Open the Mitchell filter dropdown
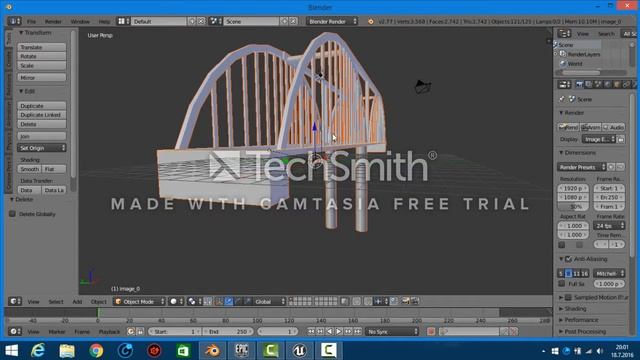 click(609, 273)
